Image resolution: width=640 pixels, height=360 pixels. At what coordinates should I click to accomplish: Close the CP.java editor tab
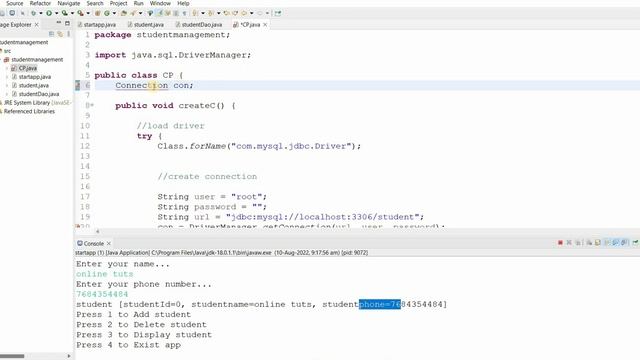tap(265, 24)
